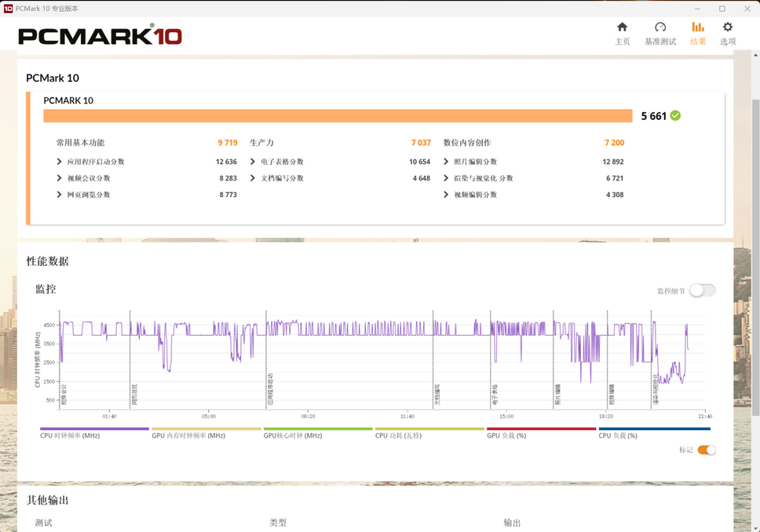Screen dimensions: 760x532
Task: Expand the 电子表格分数 chevron
Action: tap(253, 162)
